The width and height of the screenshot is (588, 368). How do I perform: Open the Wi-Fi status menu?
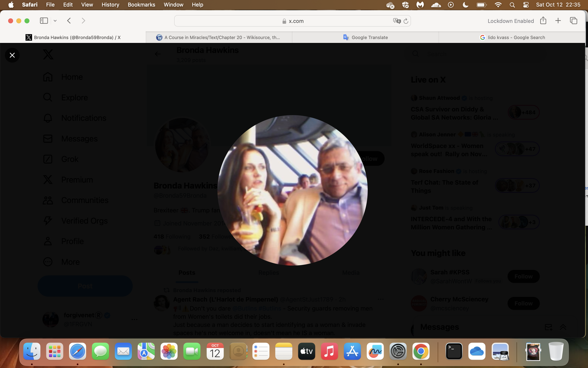[x=498, y=5]
